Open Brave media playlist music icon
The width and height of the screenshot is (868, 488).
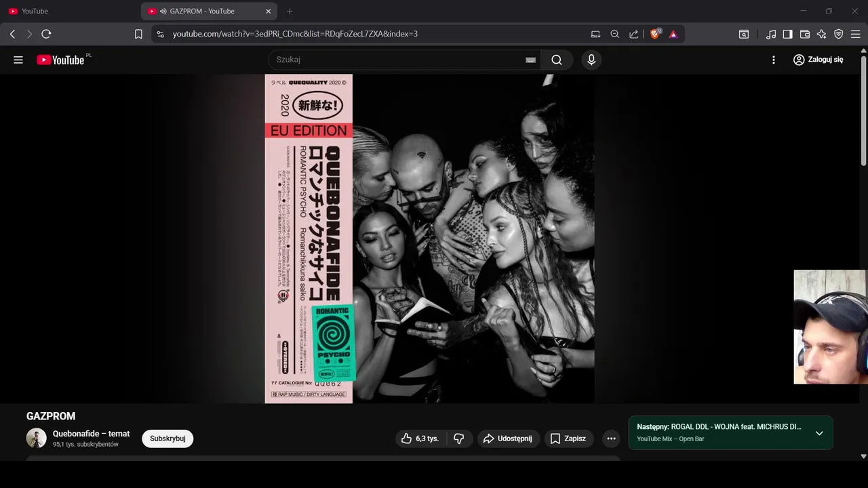pyautogui.click(x=771, y=34)
